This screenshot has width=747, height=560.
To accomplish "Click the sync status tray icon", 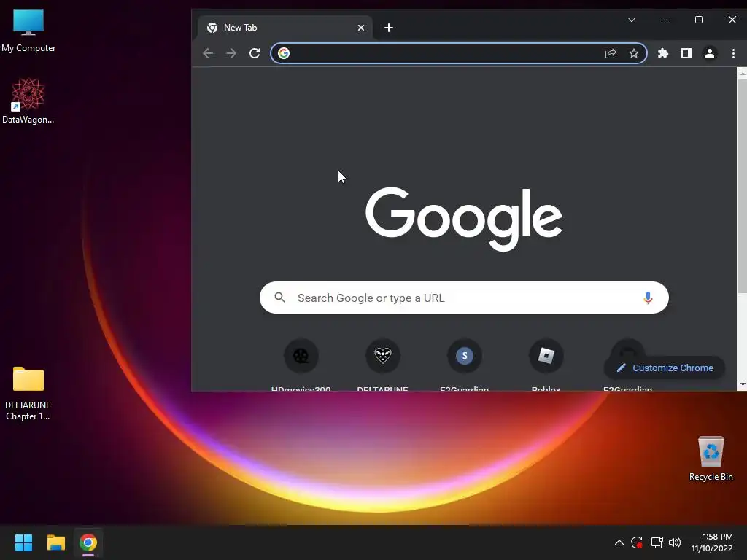I will pos(637,542).
